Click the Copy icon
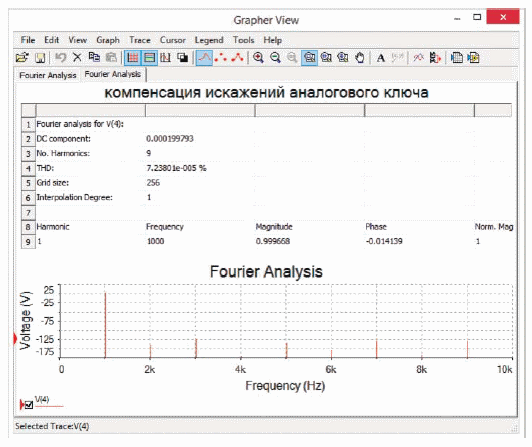This screenshot has width=532, height=447. point(94,57)
